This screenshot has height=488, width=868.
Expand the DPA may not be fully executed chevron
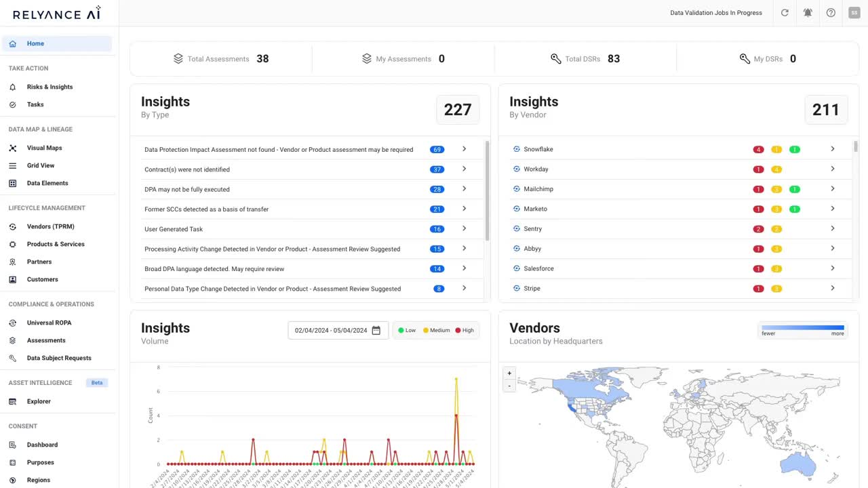click(464, 188)
